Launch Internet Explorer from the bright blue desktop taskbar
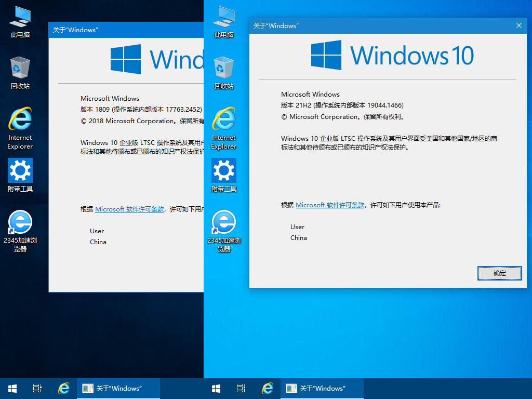 click(267, 389)
